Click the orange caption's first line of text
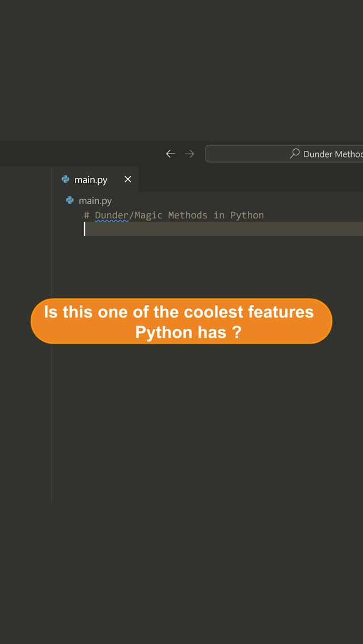 pyautogui.click(x=179, y=312)
